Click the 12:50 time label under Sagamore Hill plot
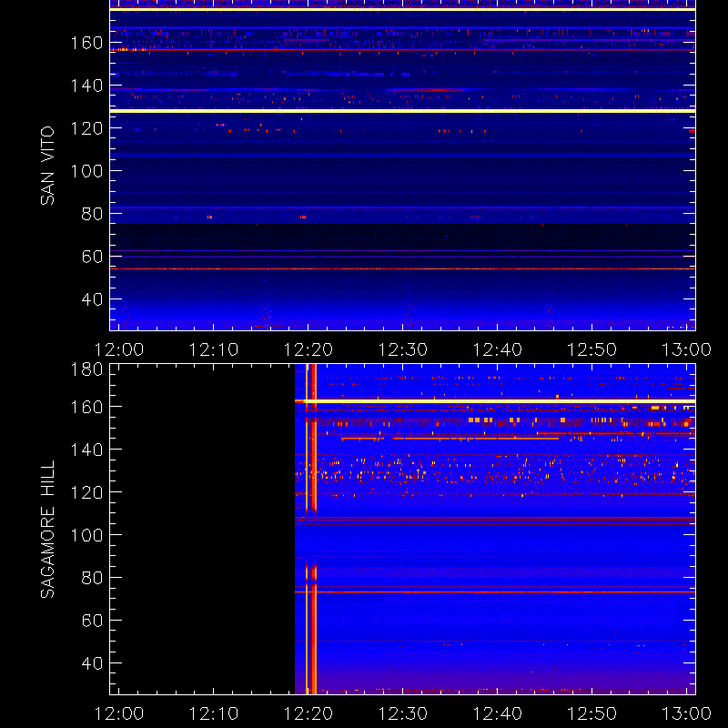Screen dimensions: 728x728 click(x=592, y=713)
